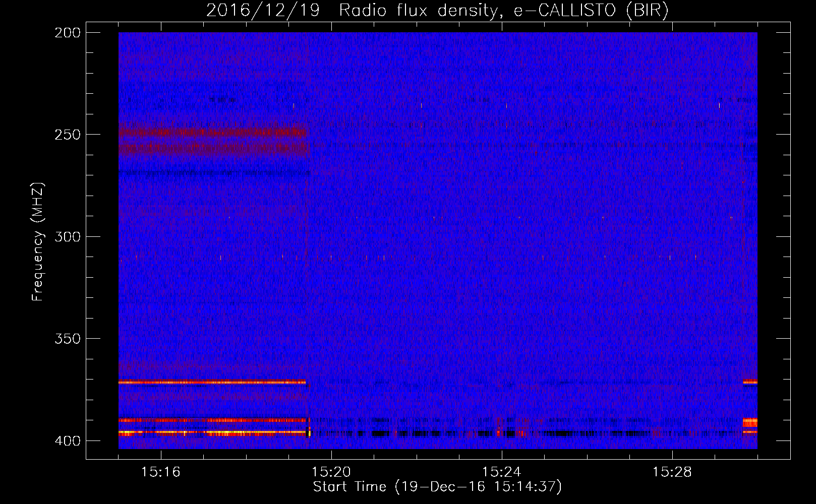Click the 400 frequency tick label
The image size is (816, 504).
(x=67, y=441)
